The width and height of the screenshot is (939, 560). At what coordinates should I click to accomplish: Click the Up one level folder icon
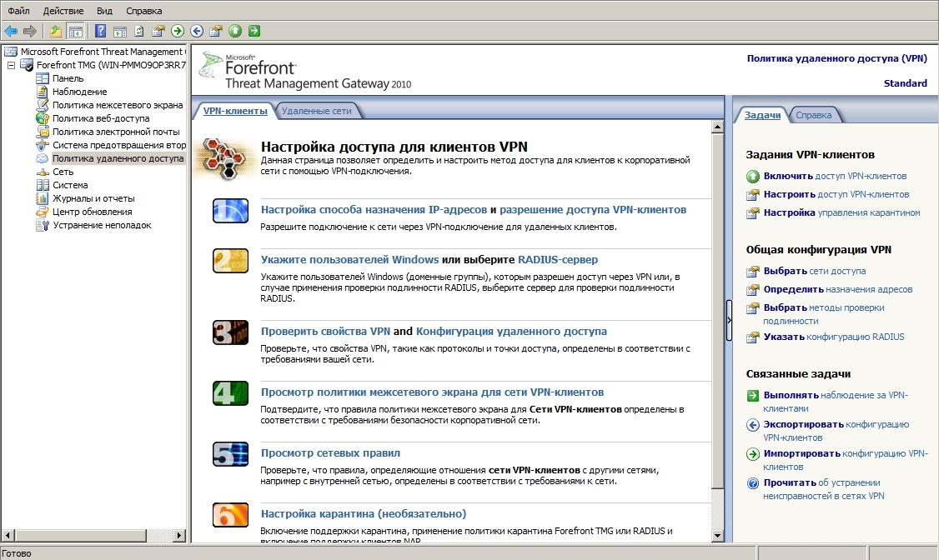(56, 31)
